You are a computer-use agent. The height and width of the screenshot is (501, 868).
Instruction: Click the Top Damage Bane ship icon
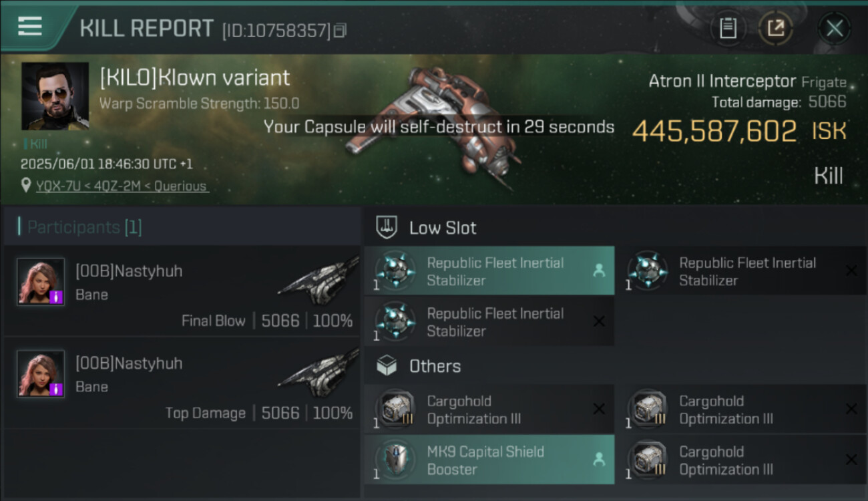(319, 376)
